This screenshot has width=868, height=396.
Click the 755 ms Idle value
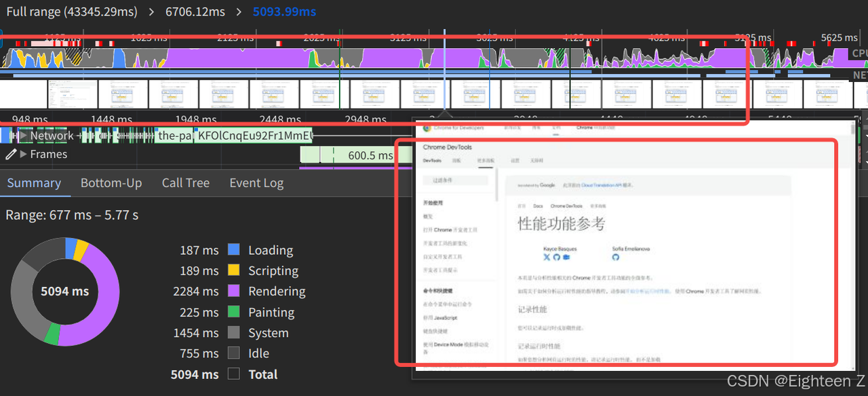[199, 353]
